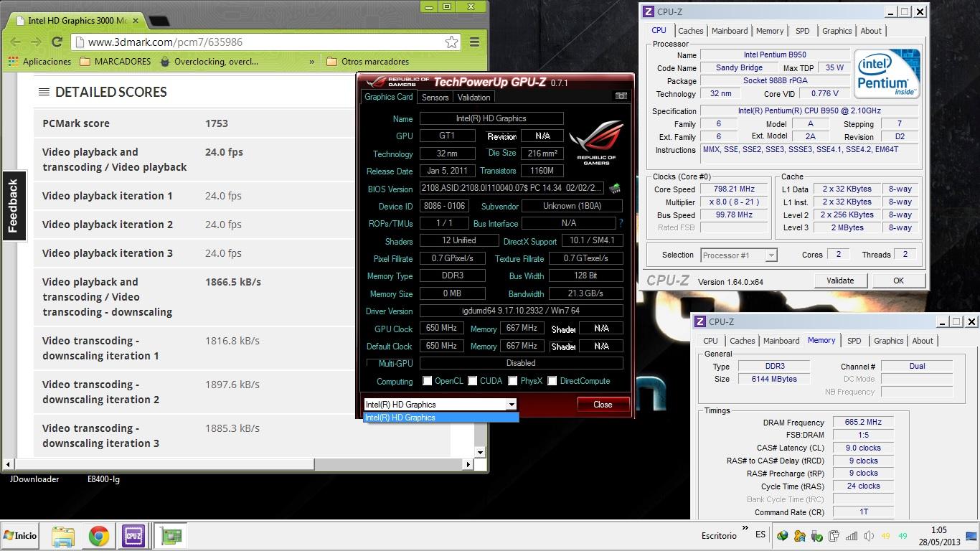This screenshot has height=551, width=980.
Task: Open the About tab in lower CPU-Z window
Action: [923, 341]
